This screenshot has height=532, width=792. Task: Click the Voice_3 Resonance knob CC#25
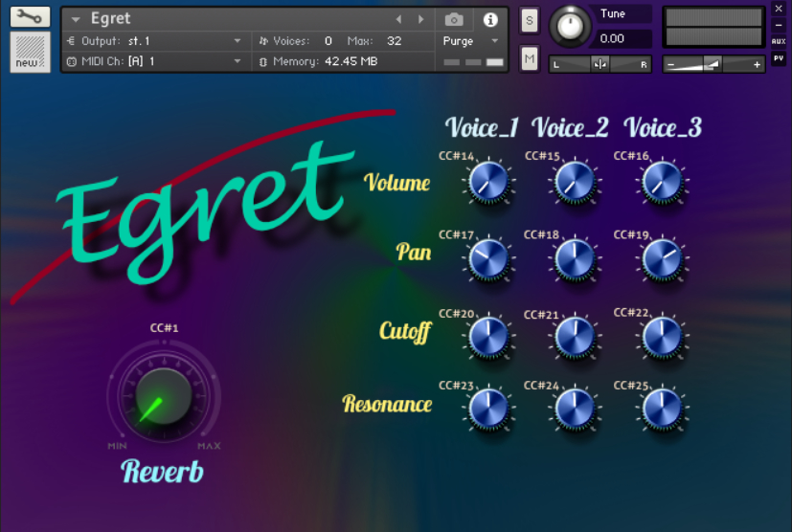[662, 410]
